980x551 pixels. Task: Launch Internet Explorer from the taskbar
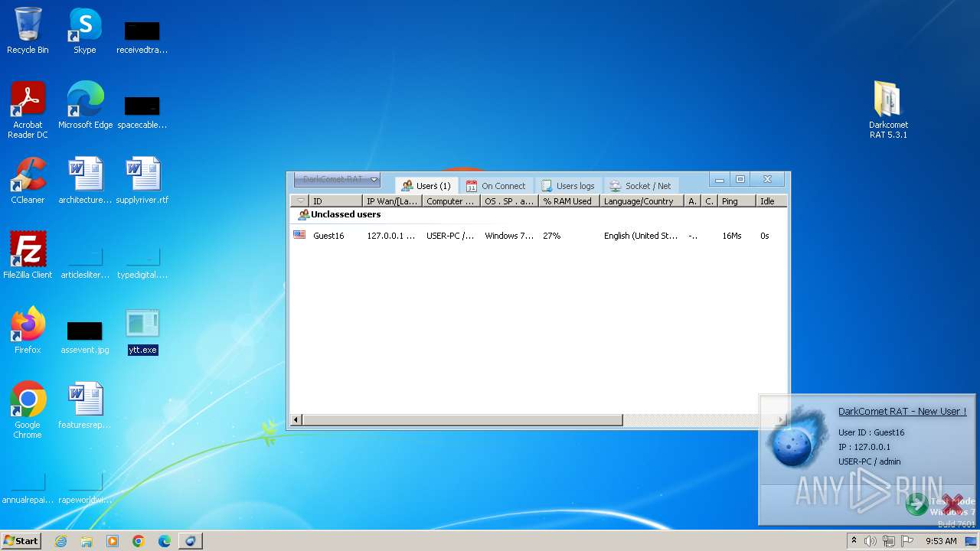pos(60,541)
